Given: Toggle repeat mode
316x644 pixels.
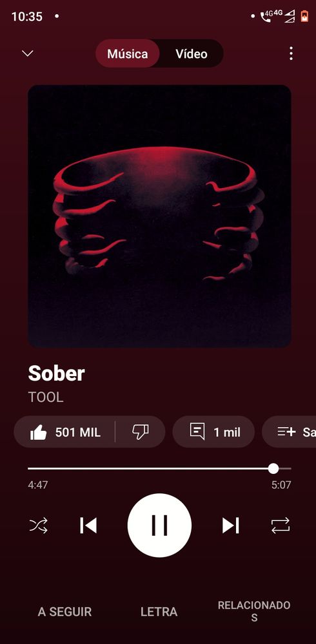Looking at the screenshot, I should [x=280, y=526].
